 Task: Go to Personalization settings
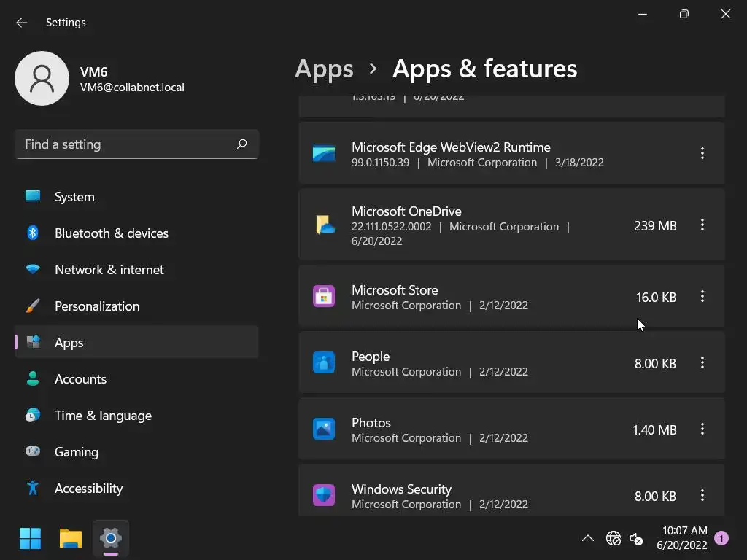[x=96, y=306]
